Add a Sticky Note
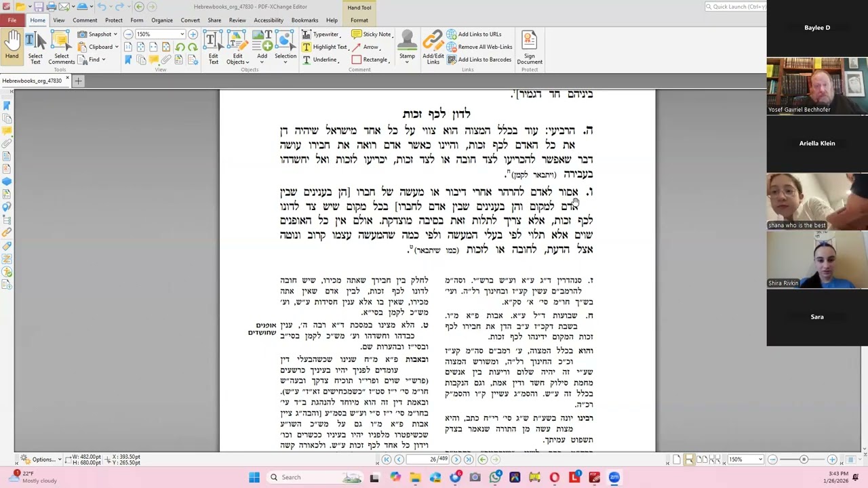Viewport: 868px width, 488px height. pos(372,34)
